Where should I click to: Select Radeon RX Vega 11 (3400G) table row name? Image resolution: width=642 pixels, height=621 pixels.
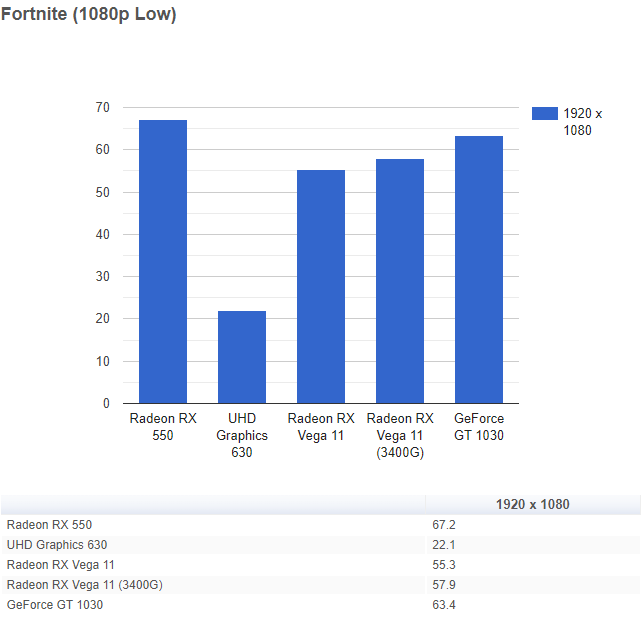pyautogui.click(x=85, y=585)
